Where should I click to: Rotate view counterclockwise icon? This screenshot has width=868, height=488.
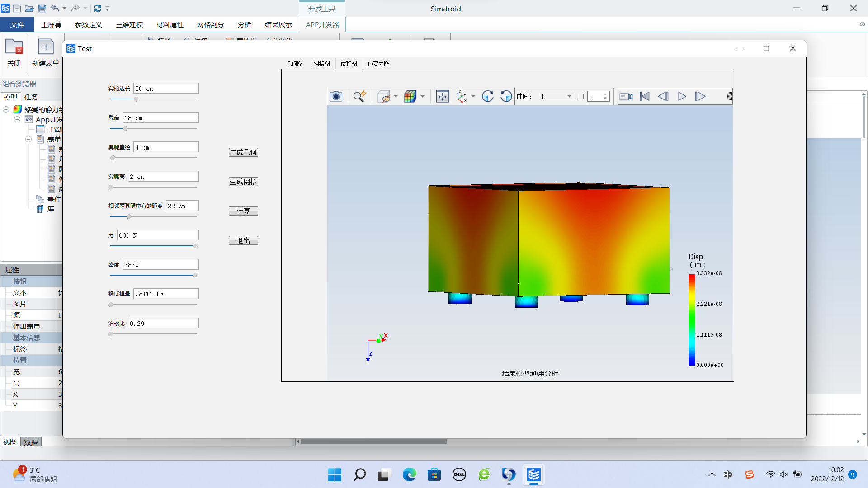[x=506, y=96]
